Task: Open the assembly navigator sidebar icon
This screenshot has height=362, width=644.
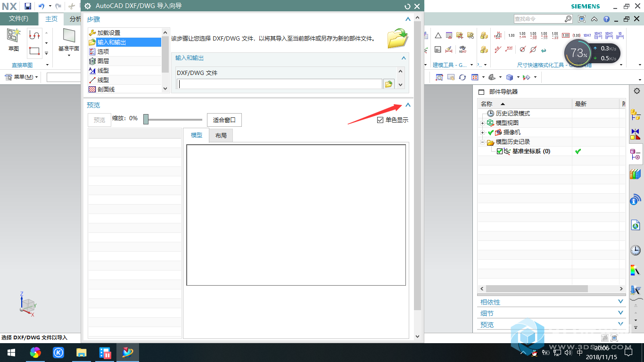Action: point(636,114)
